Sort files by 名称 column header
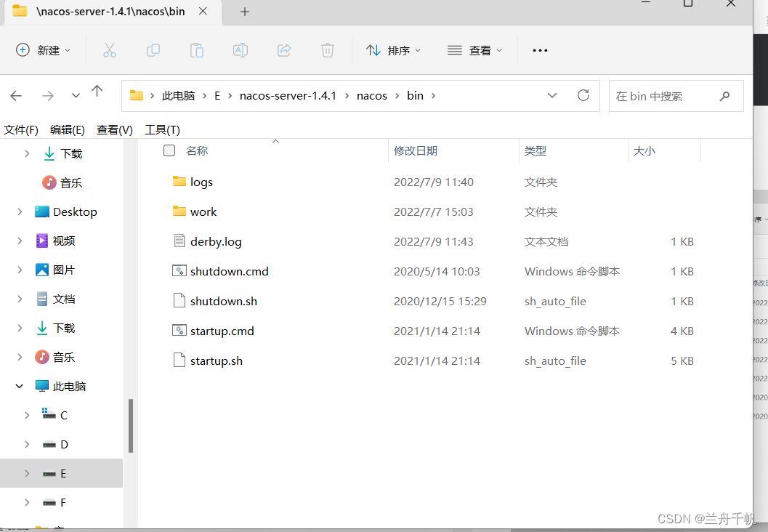The width and height of the screenshot is (768, 532). (197, 151)
